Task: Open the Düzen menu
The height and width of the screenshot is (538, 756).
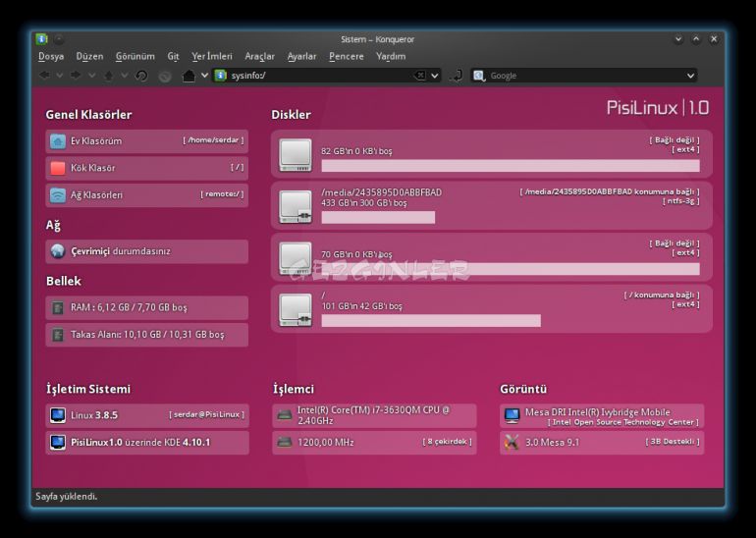Action: (x=89, y=56)
